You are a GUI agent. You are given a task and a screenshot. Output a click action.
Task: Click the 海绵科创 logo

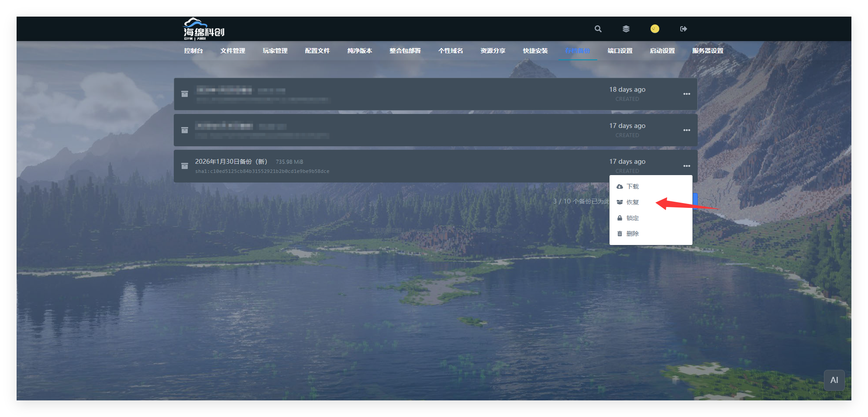tap(203, 29)
